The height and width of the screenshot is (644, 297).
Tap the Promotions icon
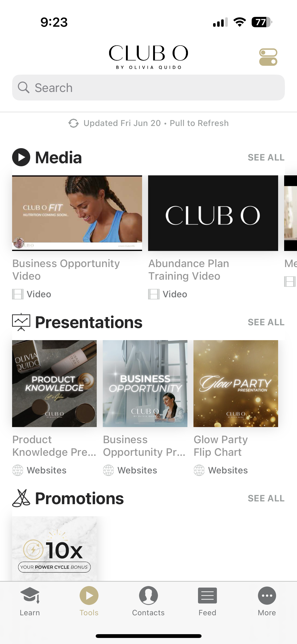click(x=21, y=498)
